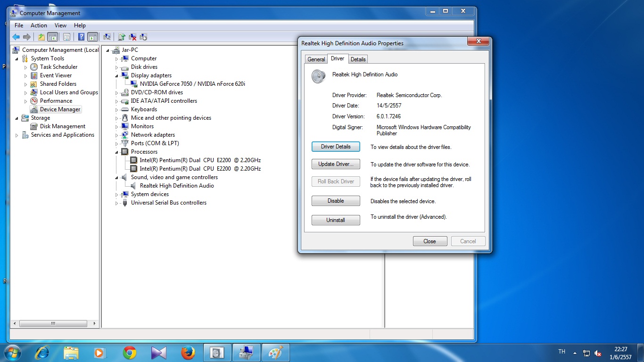The width and height of the screenshot is (644, 362).
Task: Expand the Task Scheduler node
Action: click(26, 67)
